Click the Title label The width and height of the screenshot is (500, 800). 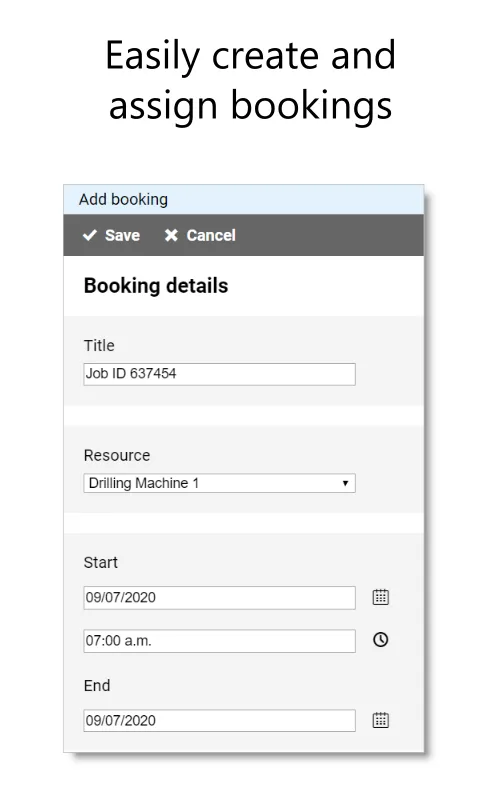(x=99, y=345)
